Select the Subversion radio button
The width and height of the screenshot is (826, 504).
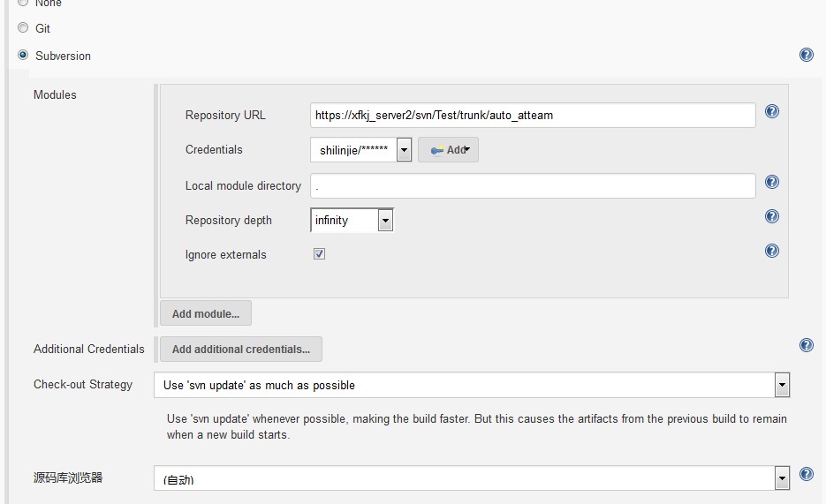(x=23, y=56)
